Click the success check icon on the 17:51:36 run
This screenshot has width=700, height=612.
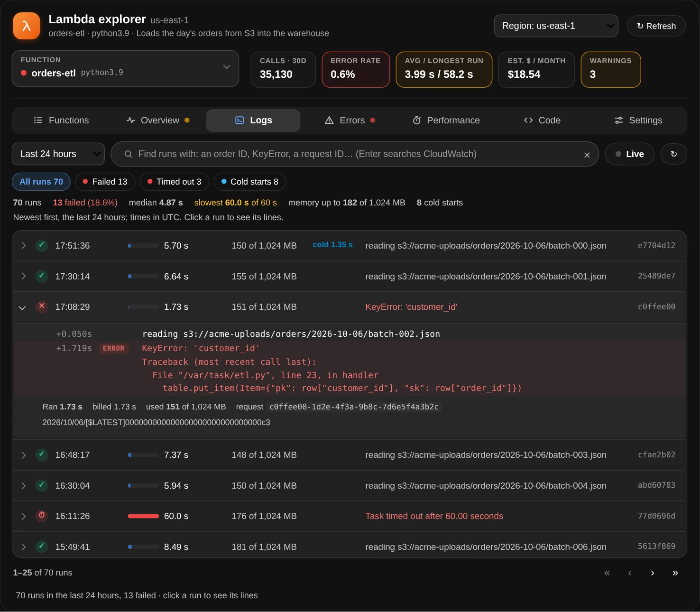[x=42, y=245]
